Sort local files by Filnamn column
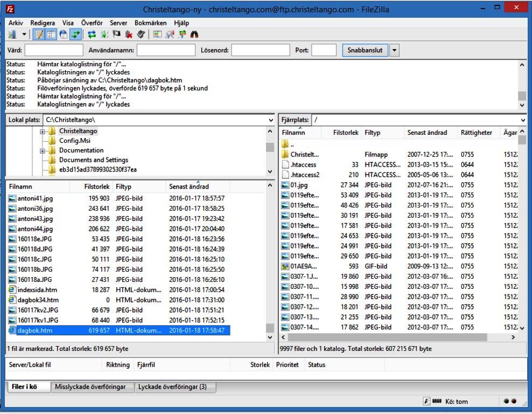The height and width of the screenshot is (414, 532). click(x=38, y=187)
